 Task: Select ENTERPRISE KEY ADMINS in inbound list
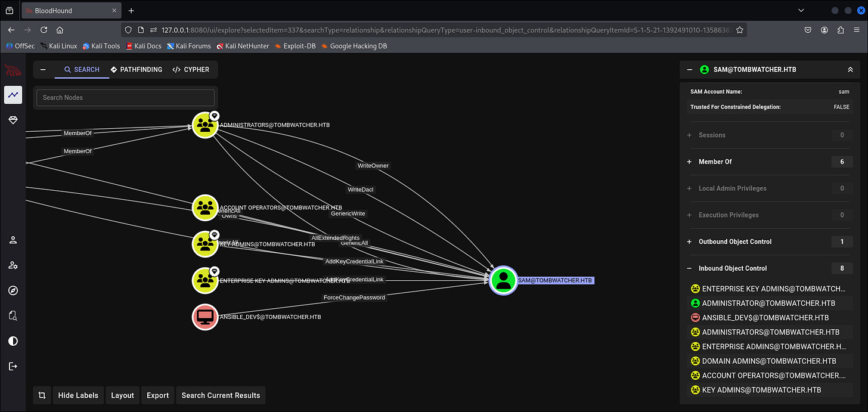pos(769,289)
